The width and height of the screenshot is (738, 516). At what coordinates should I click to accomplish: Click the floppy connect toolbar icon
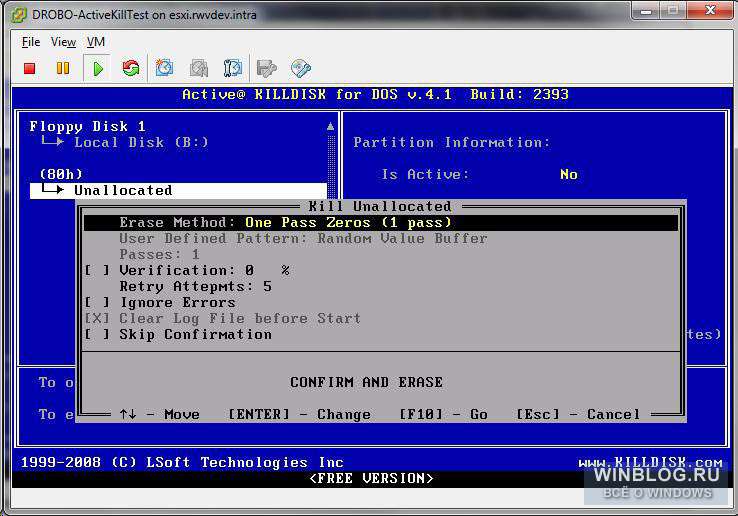pos(267,68)
